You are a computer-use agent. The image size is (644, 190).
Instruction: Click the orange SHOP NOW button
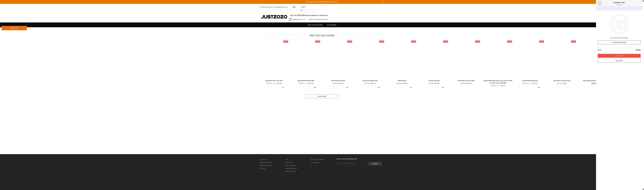14,28
